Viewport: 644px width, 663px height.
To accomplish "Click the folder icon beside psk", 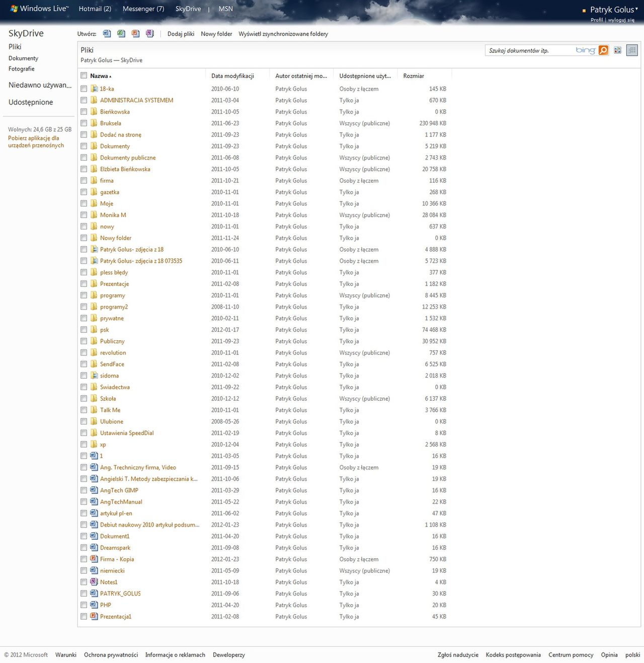I will (94, 330).
